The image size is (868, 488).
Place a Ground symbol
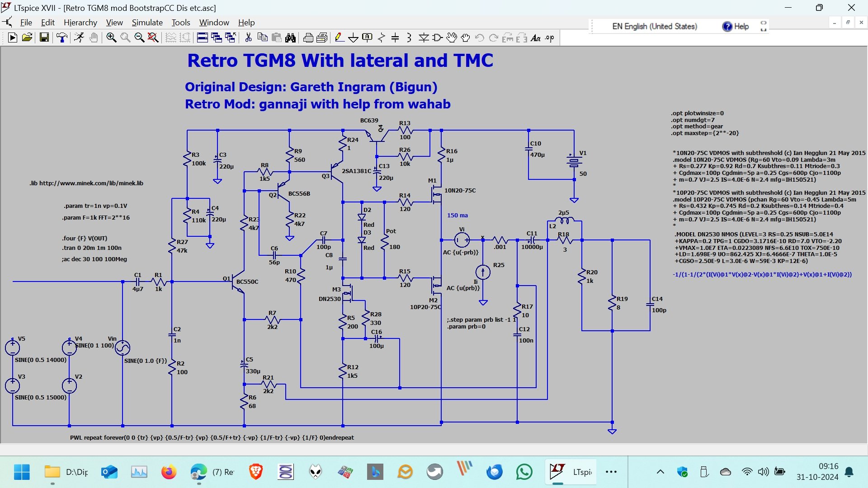(354, 38)
